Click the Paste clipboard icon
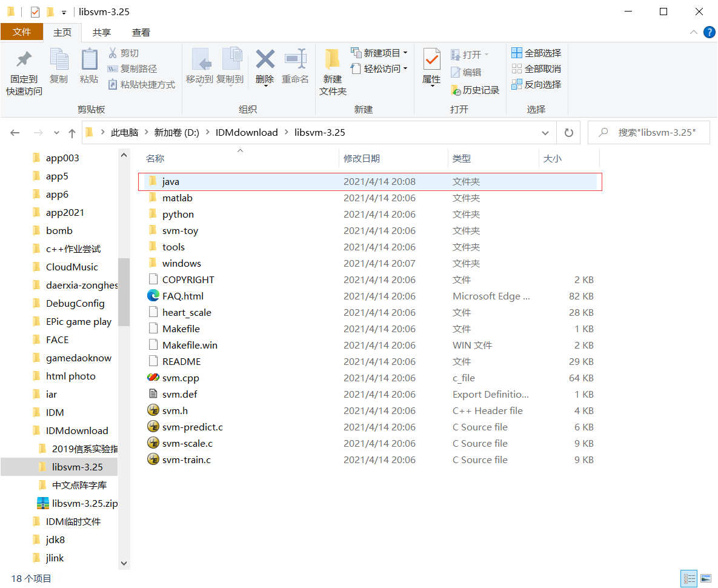This screenshot has height=588, width=718. tap(89, 59)
